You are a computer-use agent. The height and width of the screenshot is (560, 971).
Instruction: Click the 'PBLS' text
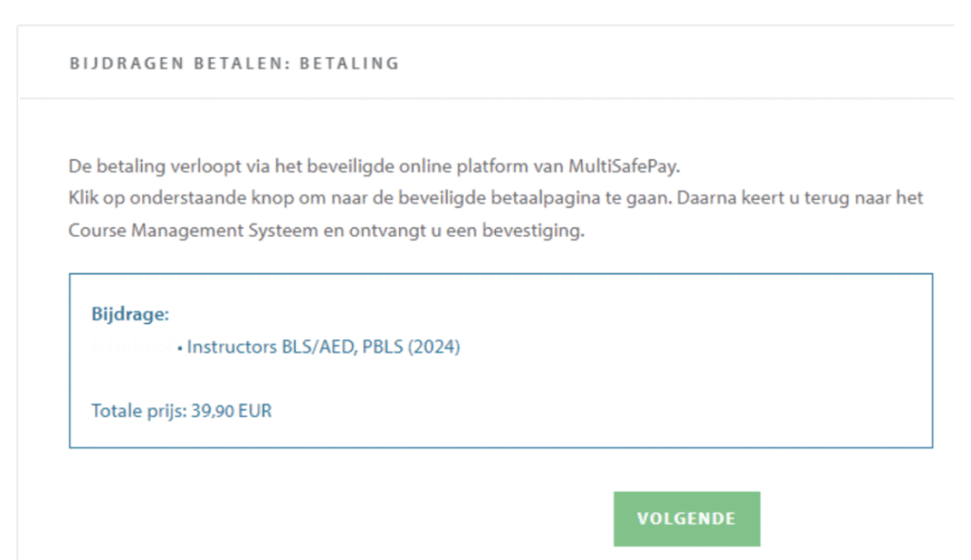(x=382, y=347)
